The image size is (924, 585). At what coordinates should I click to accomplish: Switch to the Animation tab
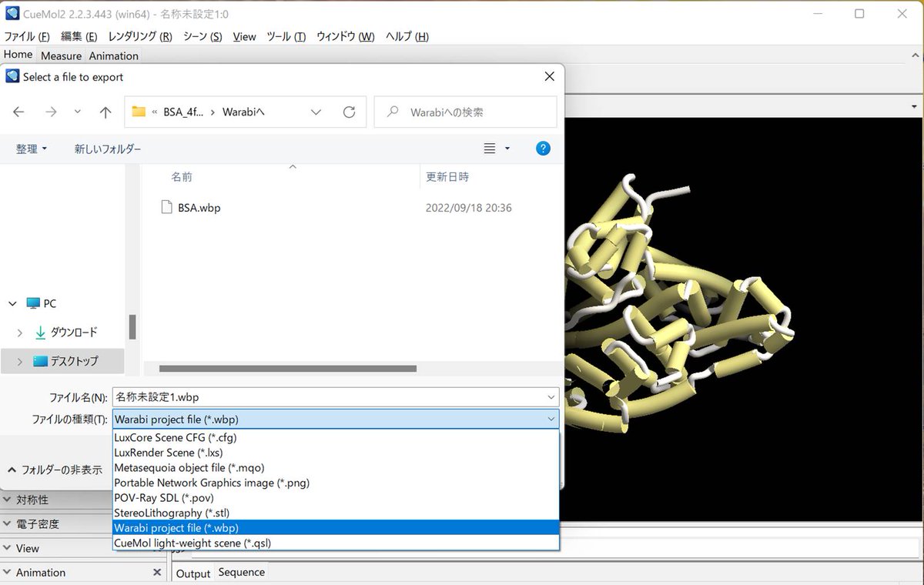pyautogui.click(x=113, y=55)
